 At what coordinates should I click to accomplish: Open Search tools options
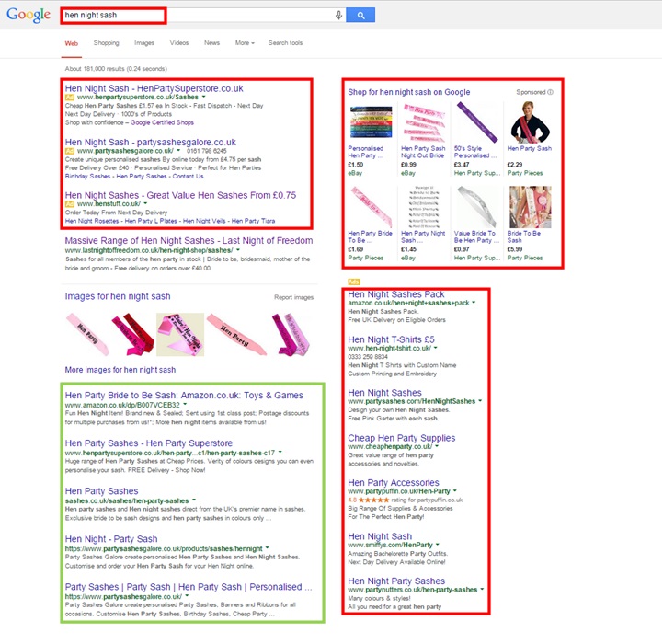point(285,42)
